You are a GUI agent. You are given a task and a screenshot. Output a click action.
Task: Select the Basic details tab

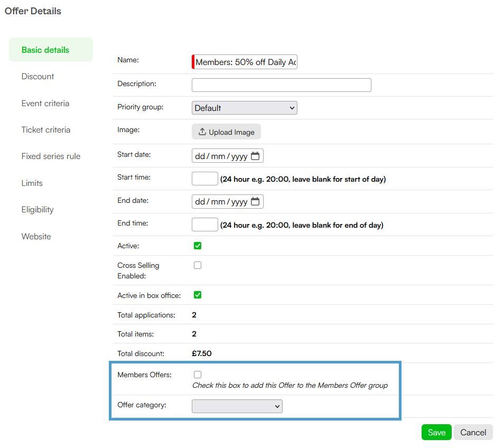(51, 50)
